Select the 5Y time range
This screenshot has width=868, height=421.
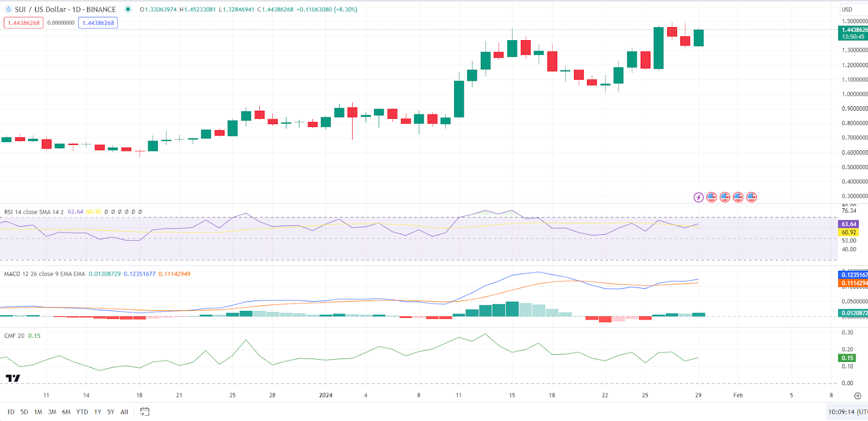111,412
